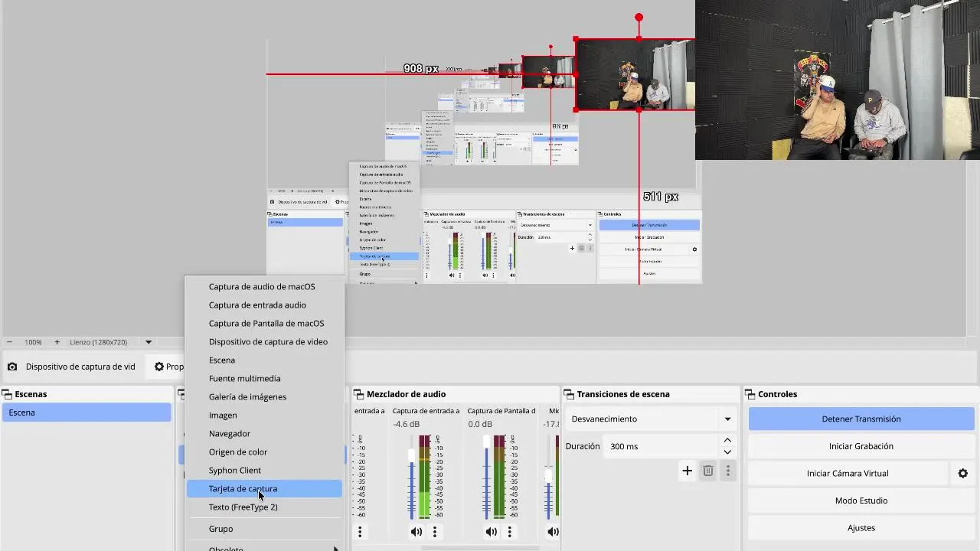Add a new scene transition with plus icon
The height and width of the screenshot is (551, 980).
687,471
